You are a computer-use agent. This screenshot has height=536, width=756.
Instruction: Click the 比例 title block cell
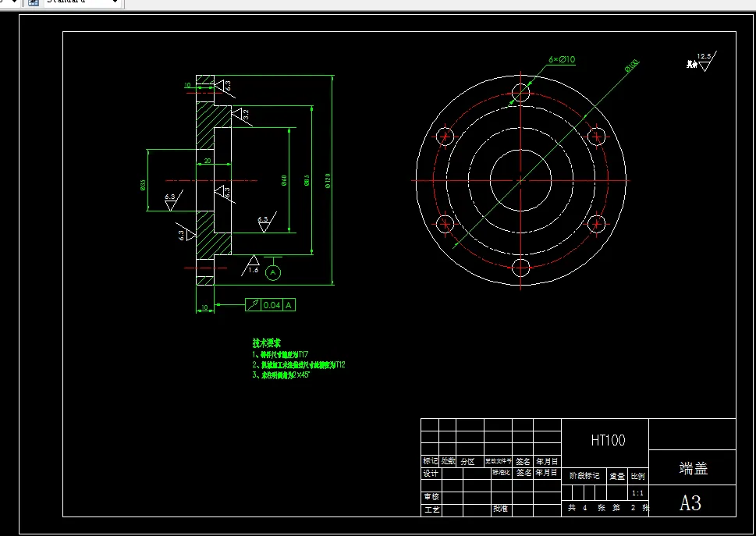[x=637, y=476]
